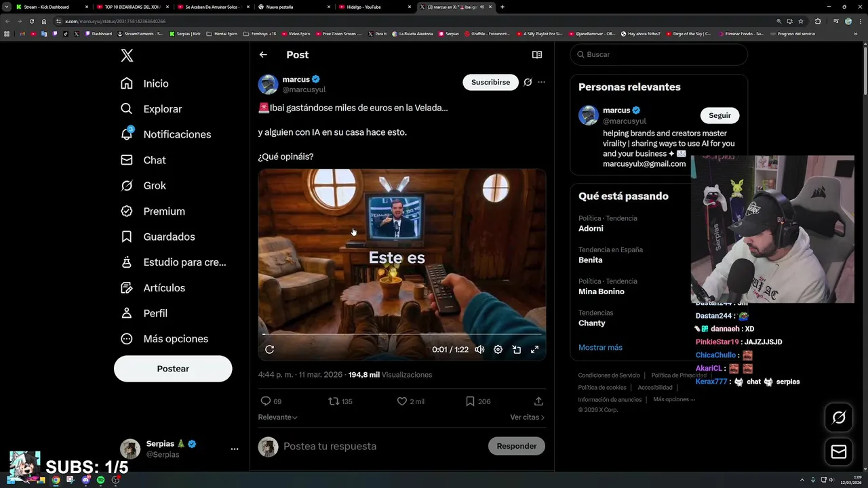Viewport: 868px width, 488px height.
Task: Open Explorar in the sidebar
Action: (151, 109)
